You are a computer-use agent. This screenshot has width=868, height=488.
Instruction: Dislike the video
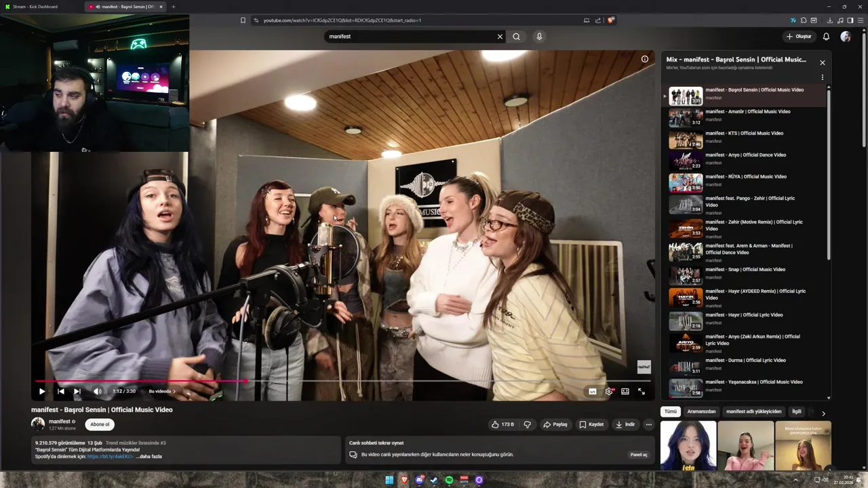(527, 424)
